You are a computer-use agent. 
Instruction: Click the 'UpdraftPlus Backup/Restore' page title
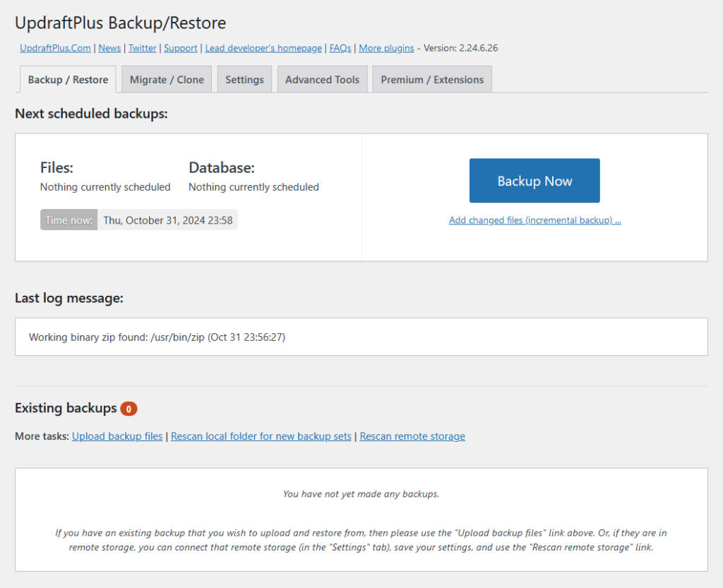pos(120,23)
